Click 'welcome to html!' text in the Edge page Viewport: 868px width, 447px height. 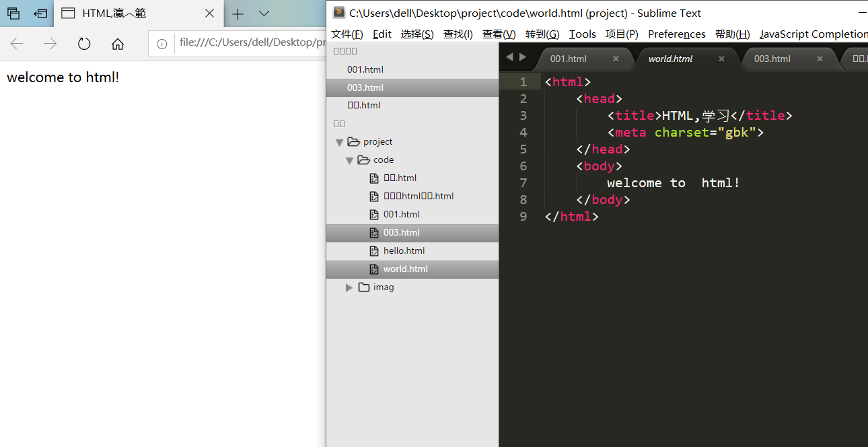[63, 77]
